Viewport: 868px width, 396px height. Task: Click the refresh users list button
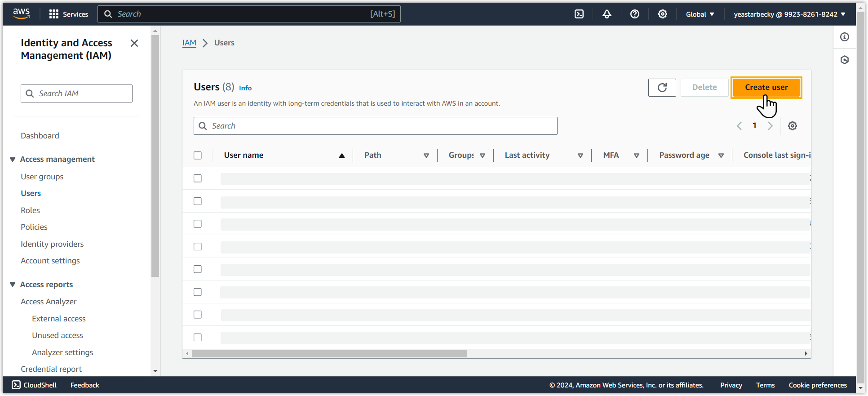[662, 87]
